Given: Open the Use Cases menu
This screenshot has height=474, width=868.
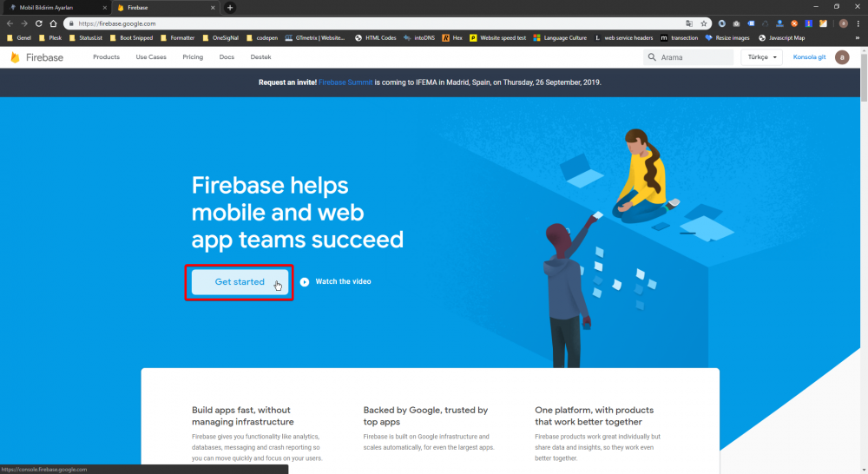Looking at the screenshot, I should click(x=151, y=57).
